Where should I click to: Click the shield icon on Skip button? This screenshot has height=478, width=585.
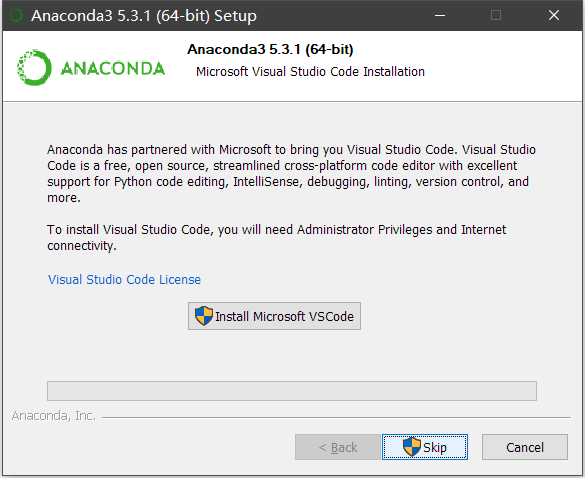(x=412, y=447)
